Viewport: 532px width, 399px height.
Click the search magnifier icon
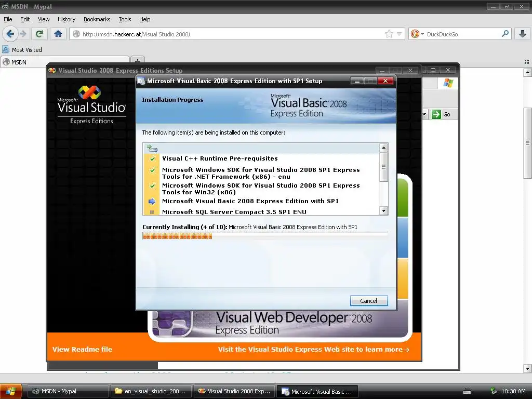(505, 34)
